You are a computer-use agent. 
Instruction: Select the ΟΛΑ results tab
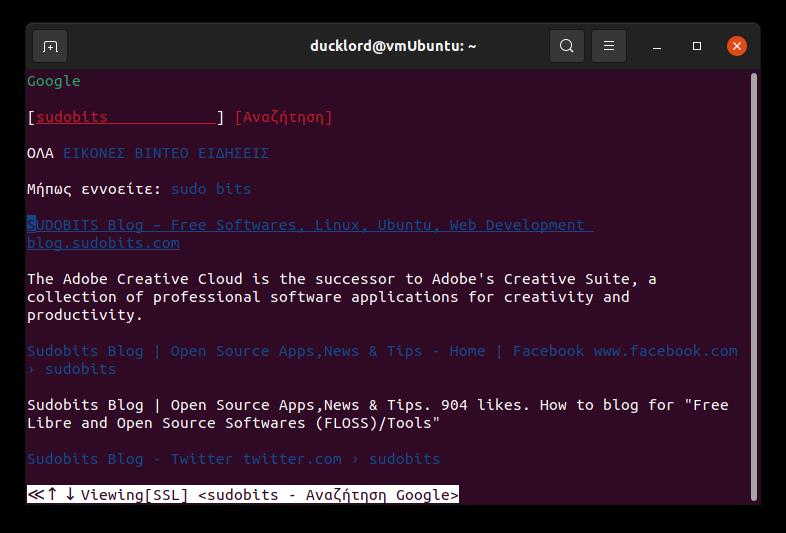pos(40,153)
